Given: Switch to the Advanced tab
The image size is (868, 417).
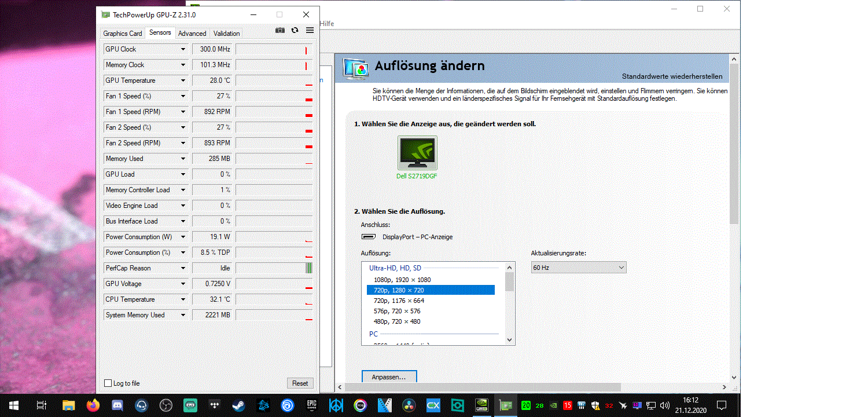Looking at the screenshot, I should click(x=192, y=34).
